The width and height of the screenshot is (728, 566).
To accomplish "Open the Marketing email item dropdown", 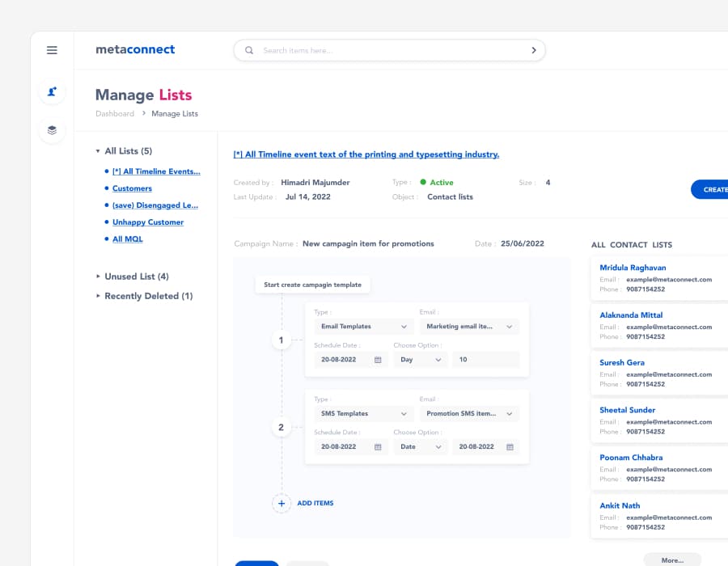I will 469,327.
